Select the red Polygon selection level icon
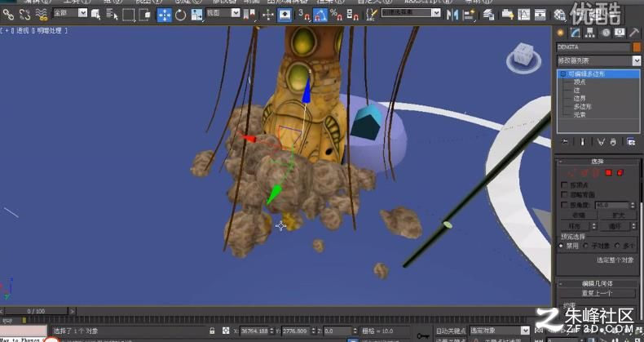The image size is (644, 342). pyautogui.click(x=609, y=173)
